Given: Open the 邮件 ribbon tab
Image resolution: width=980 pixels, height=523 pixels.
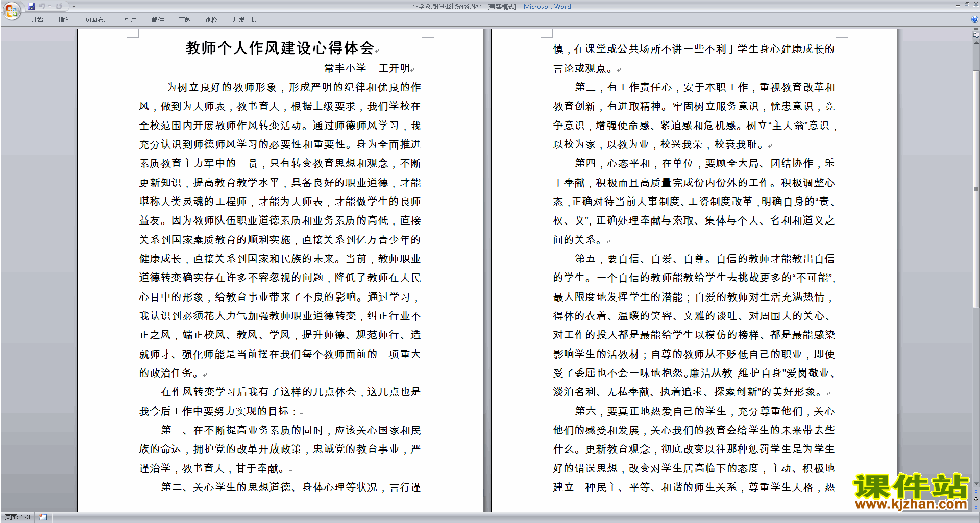Looking at the screenshot, I should 158,20.
